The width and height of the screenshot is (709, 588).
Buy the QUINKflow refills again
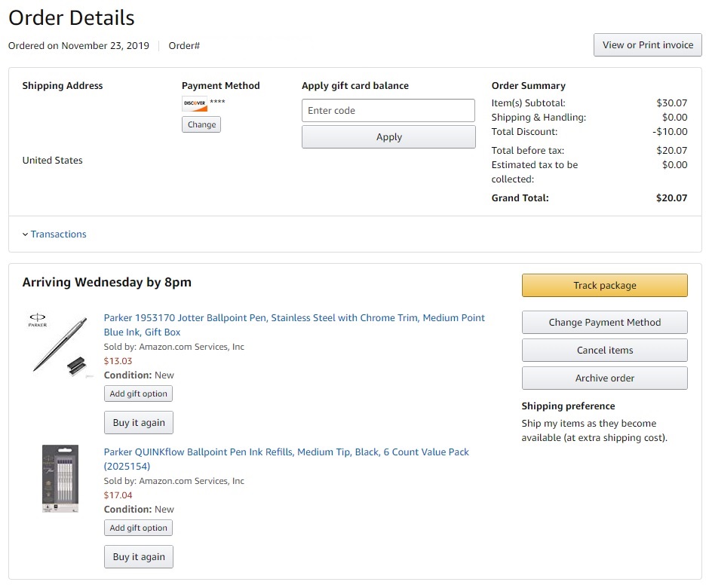[139, 556]
